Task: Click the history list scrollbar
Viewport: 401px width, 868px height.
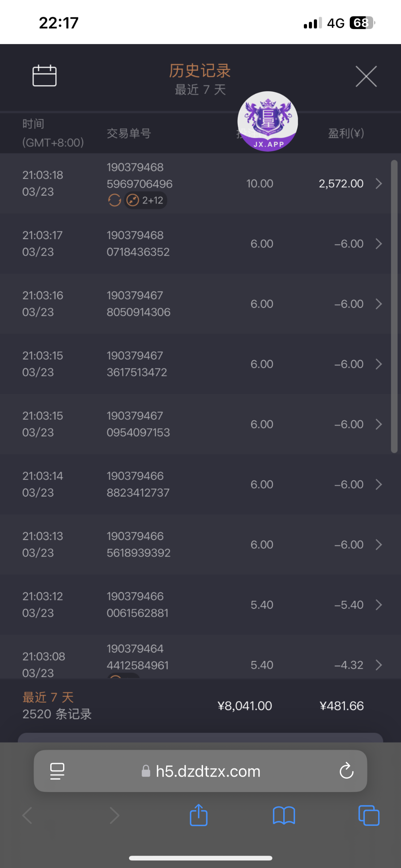Action: click(394, 306)
